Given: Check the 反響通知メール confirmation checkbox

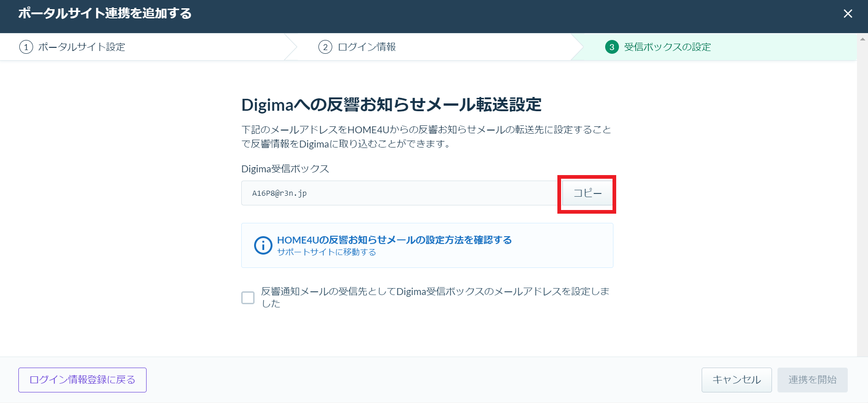Looking at the screenshot, I should (x=248, y=298).
